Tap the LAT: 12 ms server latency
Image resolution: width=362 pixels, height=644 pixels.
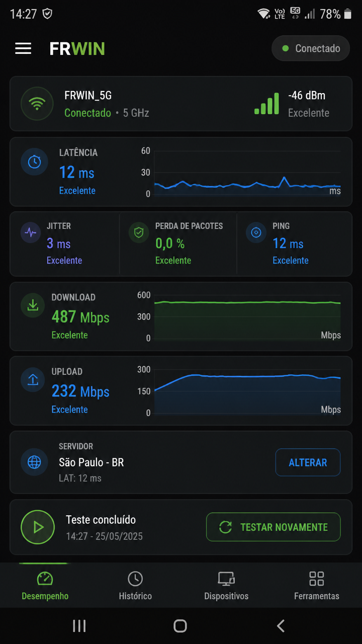tap(80, 478)
